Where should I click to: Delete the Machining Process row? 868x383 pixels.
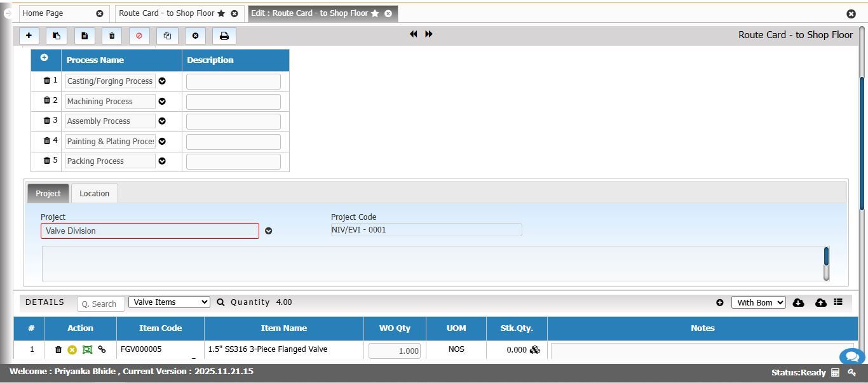point(46,100)
